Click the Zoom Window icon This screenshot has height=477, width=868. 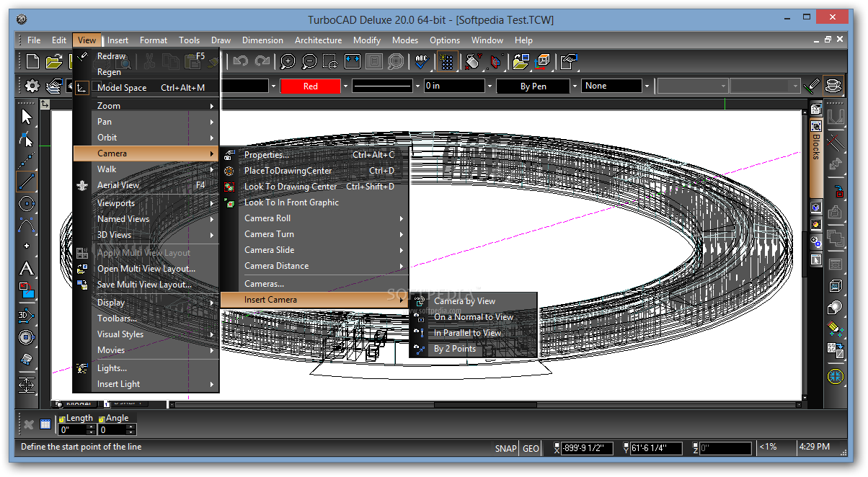[x=331, y=62]
